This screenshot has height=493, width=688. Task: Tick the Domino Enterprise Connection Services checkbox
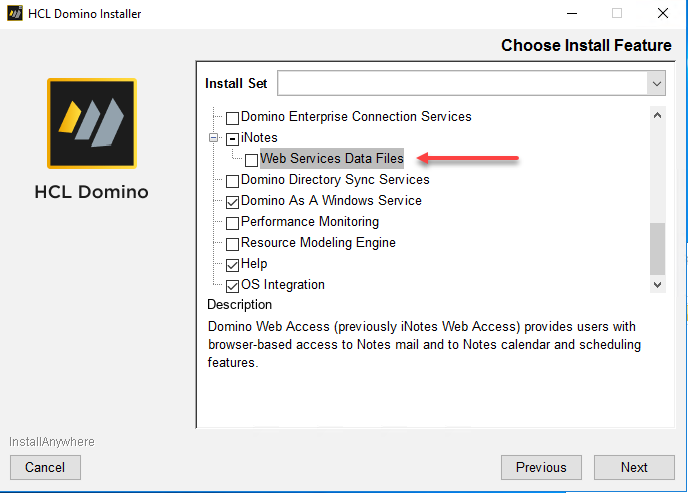(x=233, y=117)
